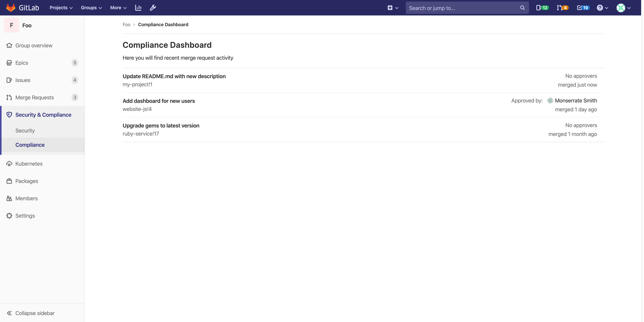Switch to the Security tab
644x322 pixels.
(x=25, y=131)
